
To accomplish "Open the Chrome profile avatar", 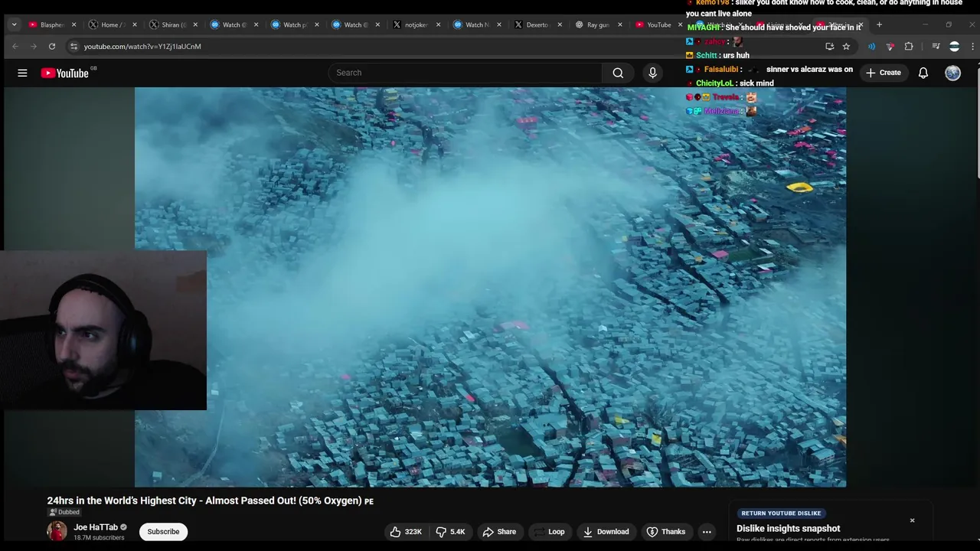I will click(954, 47).
